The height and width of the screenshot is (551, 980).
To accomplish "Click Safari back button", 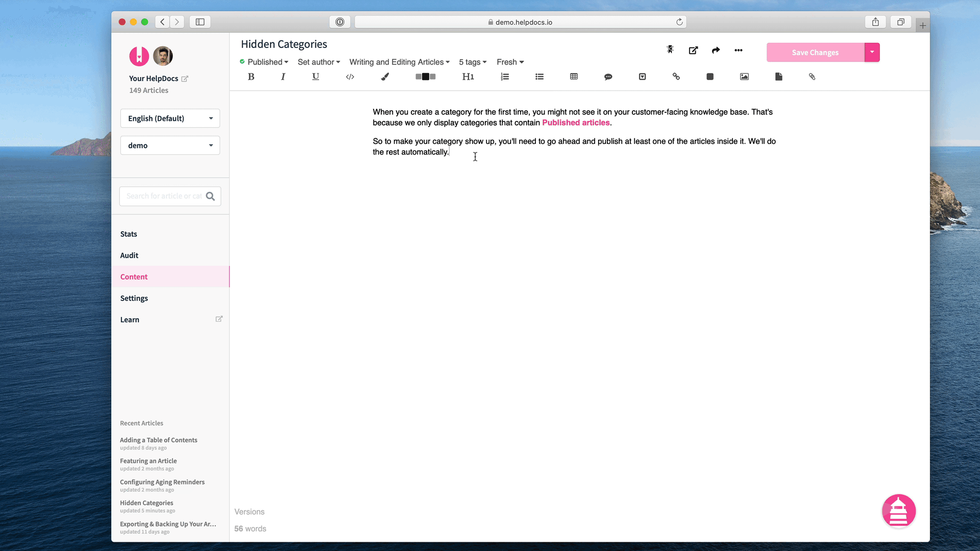I will 162,22.
